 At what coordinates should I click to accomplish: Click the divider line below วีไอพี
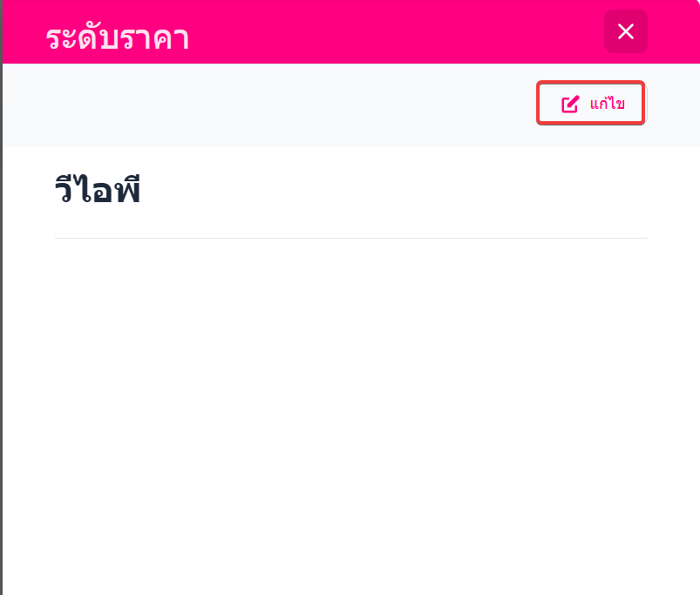point(350,238)
